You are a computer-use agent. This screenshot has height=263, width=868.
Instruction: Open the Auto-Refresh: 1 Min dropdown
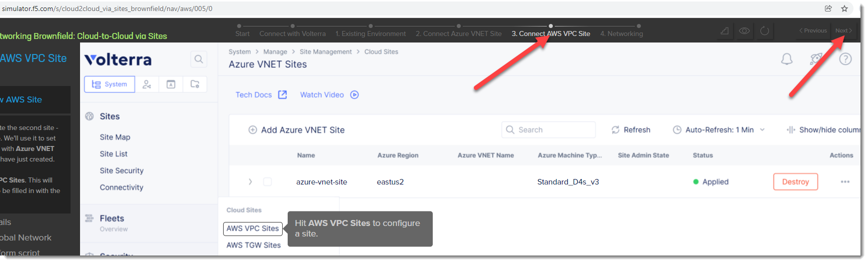[719, 130]
